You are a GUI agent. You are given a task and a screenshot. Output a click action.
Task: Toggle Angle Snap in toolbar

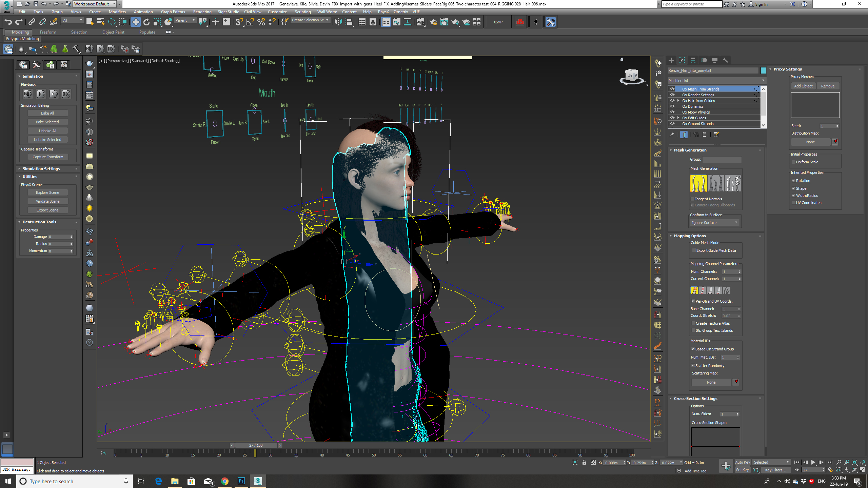250,22
